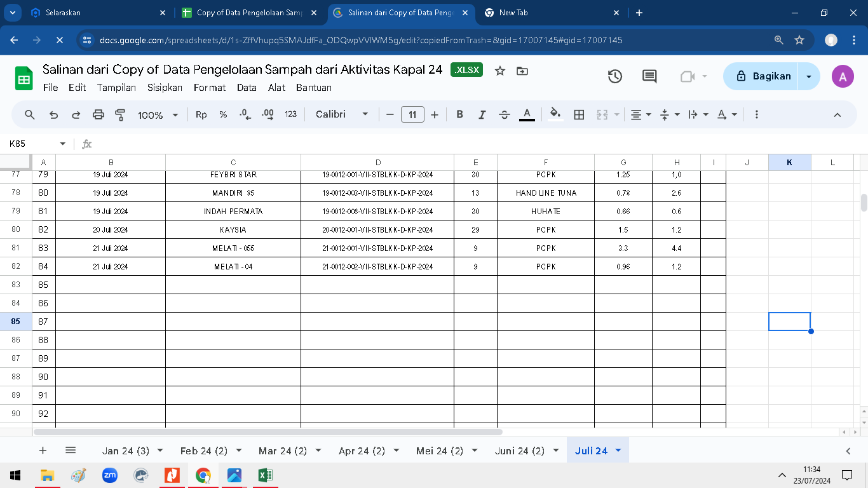Viewport: 868px width, 488px height.
Task: Open the share options dropdown arrow
Action: [808, 76]
